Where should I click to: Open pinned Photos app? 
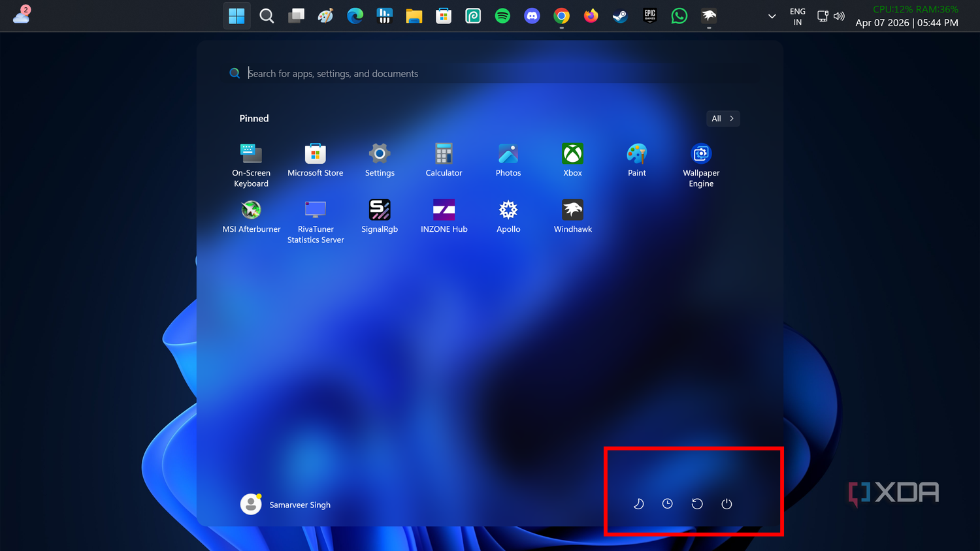click(x=508, y=161)
